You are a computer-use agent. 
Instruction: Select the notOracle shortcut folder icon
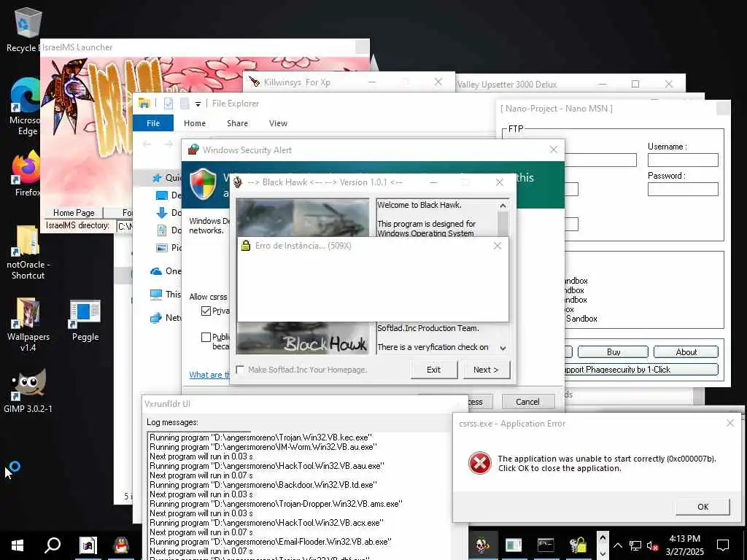27,241
